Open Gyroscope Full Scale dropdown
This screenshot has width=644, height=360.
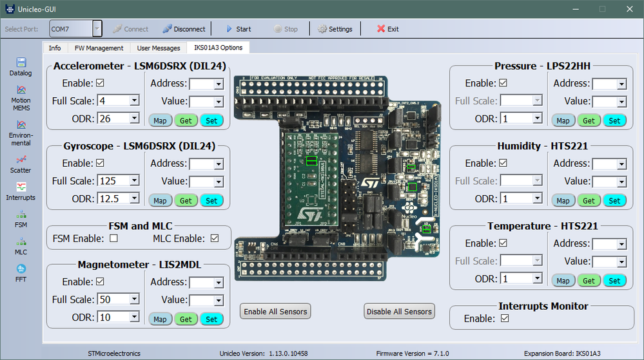pos(134,180)
